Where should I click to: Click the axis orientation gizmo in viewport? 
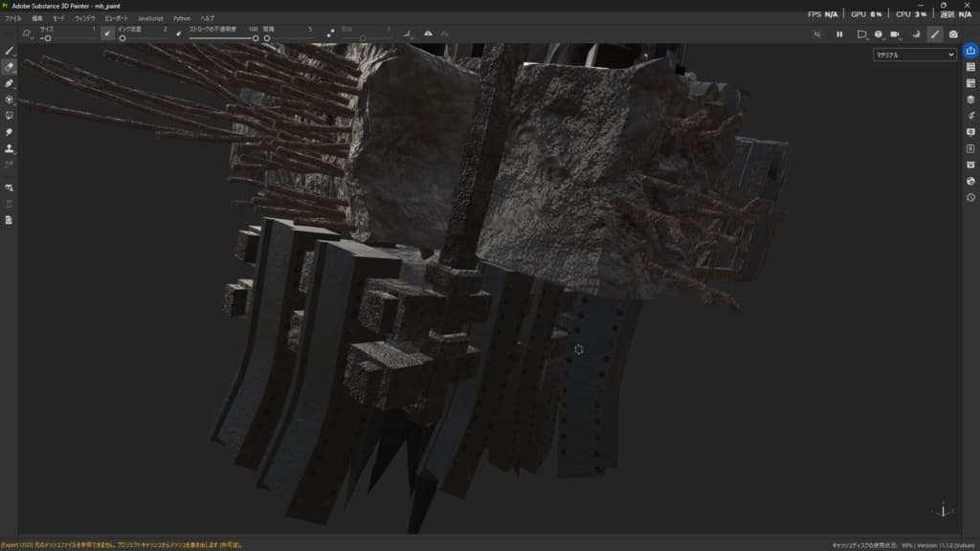tap(944, 510)
